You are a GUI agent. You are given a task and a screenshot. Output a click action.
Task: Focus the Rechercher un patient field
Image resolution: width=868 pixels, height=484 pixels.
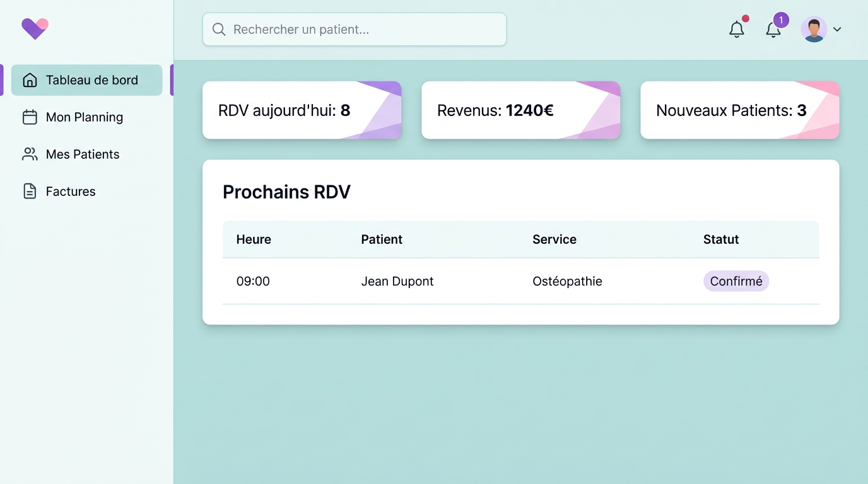(355, 30)
